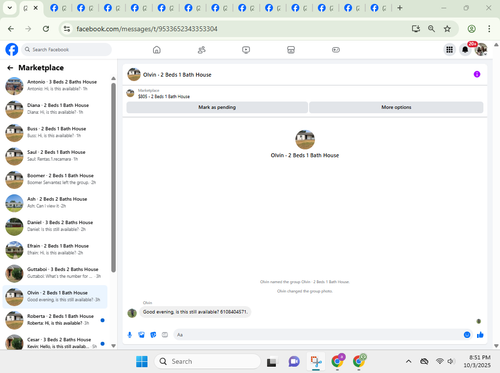
Task: Reload the current page
Action: [46, 29]
